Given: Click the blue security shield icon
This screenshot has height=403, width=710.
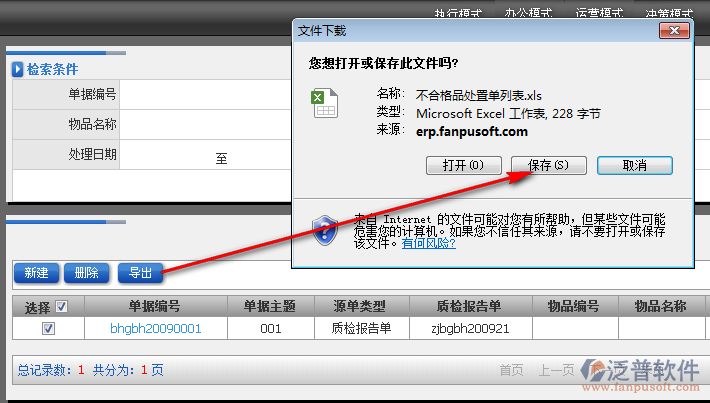Looking at the screenshot, I should (x=324, y=229).
